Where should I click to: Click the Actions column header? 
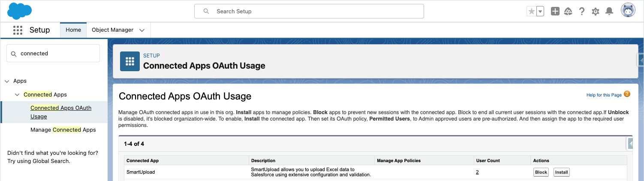click(541, 160)
